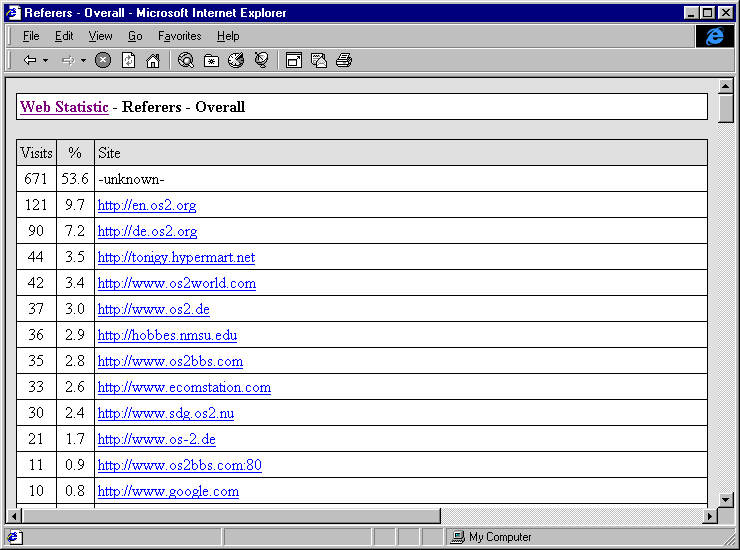Open the Favorites folder toolbar icon

pos(211,60)
